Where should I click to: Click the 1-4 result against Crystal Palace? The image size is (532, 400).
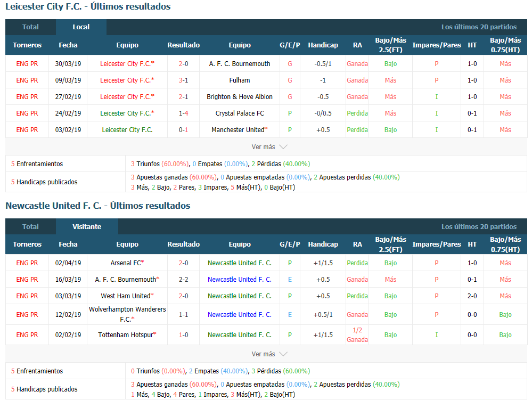[184, 113]
